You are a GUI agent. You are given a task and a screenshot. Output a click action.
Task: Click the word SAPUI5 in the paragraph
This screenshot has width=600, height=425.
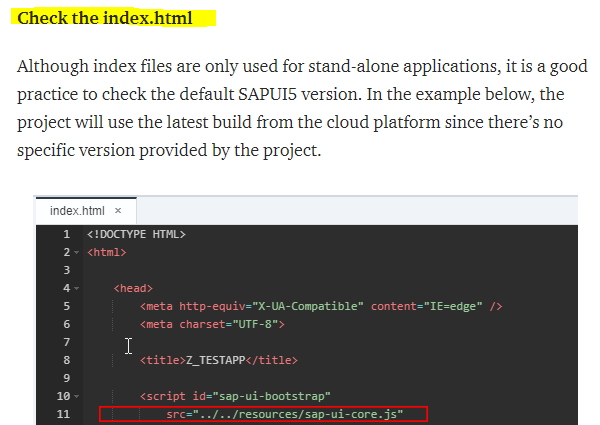click(267, 94)
